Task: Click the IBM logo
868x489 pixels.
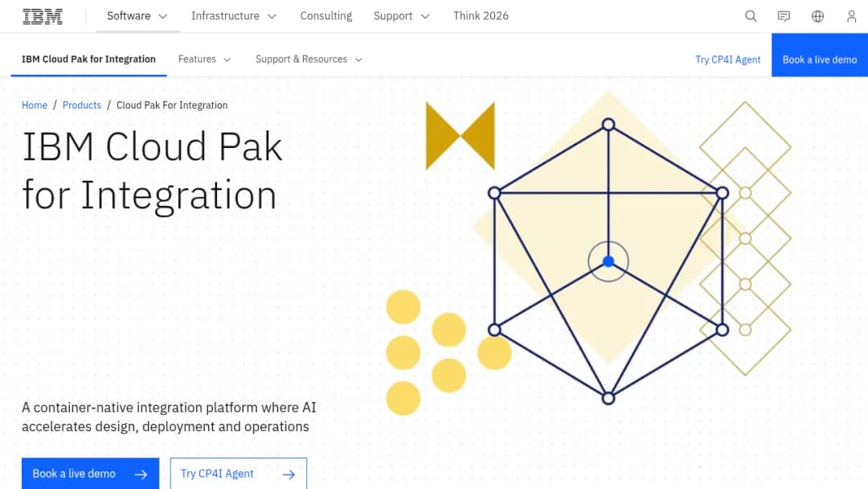Action: click(x=43, y=17)
